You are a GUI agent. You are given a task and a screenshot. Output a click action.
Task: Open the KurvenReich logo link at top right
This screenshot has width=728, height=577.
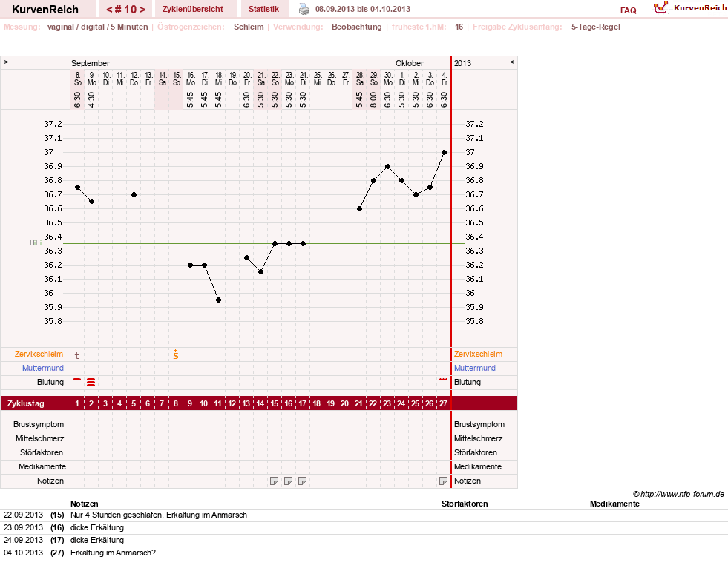(690, 8)
